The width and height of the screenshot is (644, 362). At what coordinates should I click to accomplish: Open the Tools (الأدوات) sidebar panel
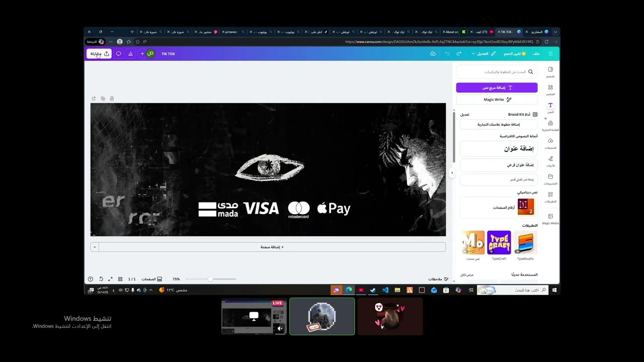pos(550,161)
